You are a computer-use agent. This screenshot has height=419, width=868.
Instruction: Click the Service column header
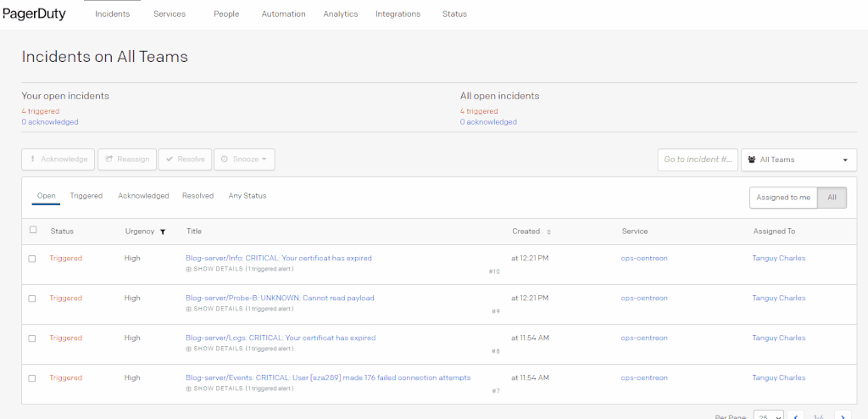click(x=634, y=232)
